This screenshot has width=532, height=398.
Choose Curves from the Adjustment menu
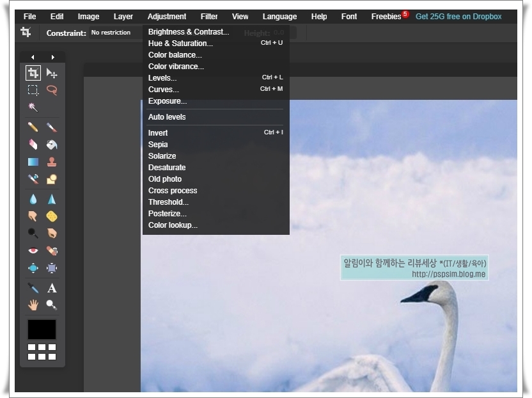pyautogui.click(x=216, y=90)
